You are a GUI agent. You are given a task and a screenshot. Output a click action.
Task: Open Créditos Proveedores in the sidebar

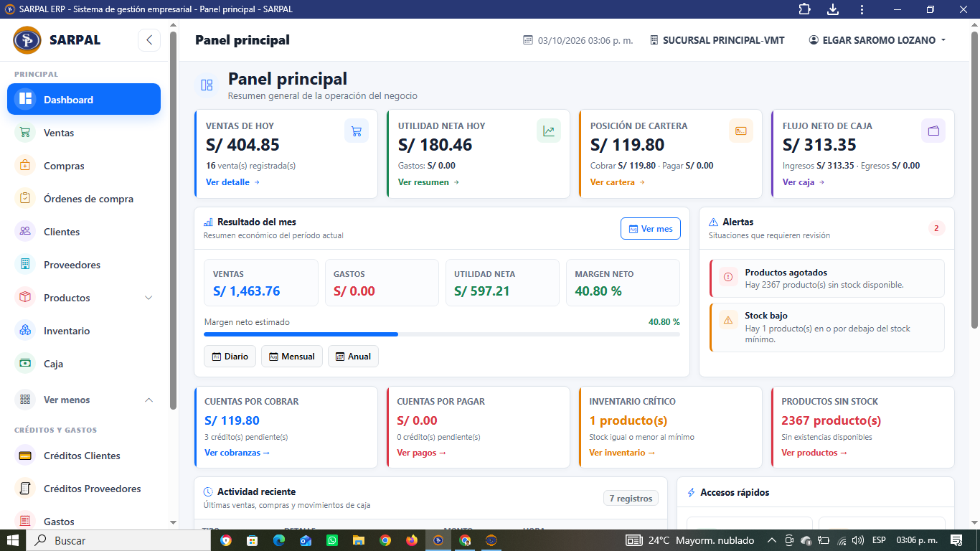(84, 489)
